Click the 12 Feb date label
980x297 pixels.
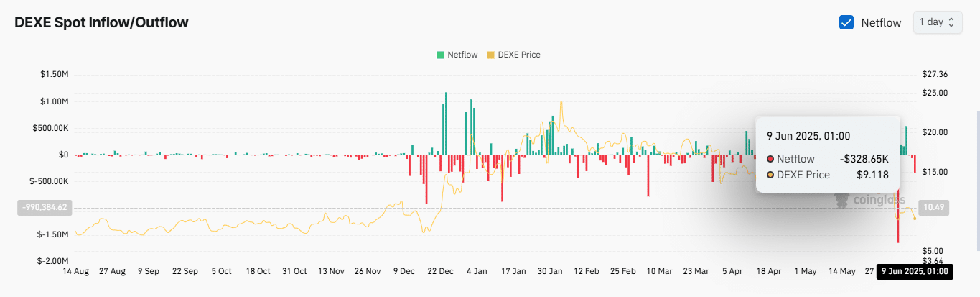click(587, 272)
